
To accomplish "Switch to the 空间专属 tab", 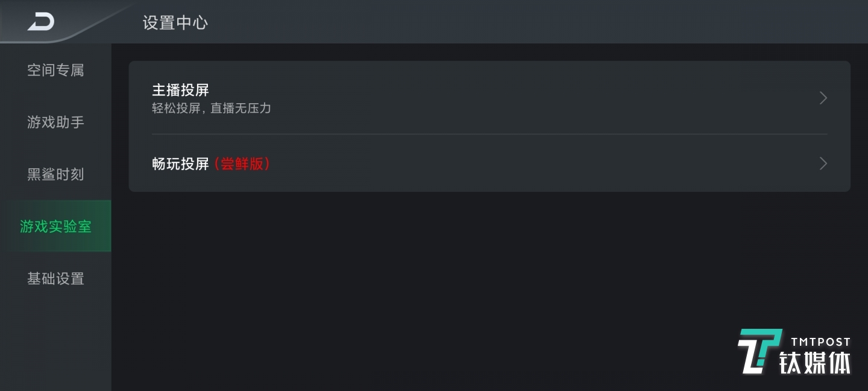I will [x=55, y=70].
